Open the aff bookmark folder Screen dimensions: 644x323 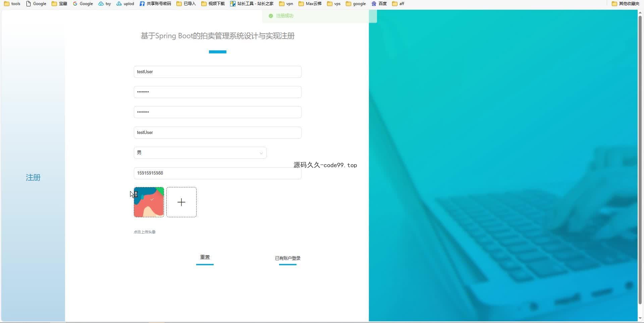click(x=398, y=4)
